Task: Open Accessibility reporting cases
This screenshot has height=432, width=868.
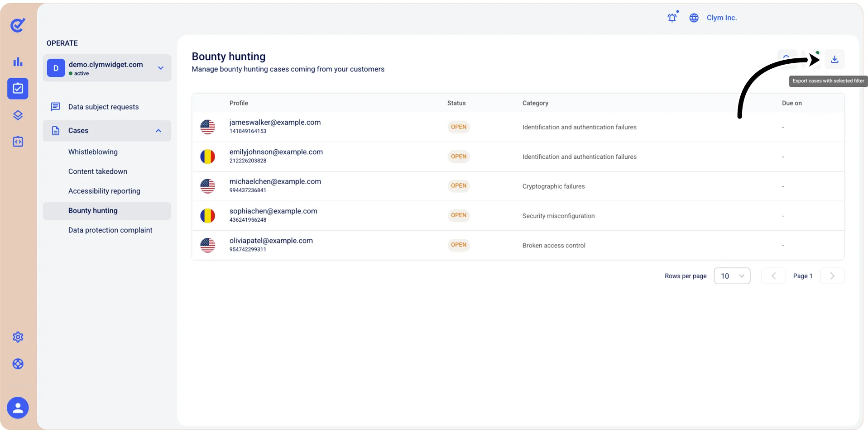Action: tap(104, 191)
